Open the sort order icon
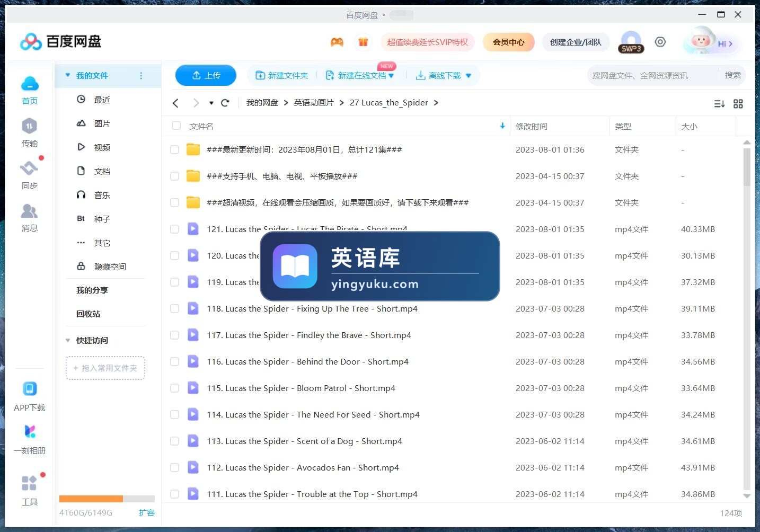 tap(719, 104)
